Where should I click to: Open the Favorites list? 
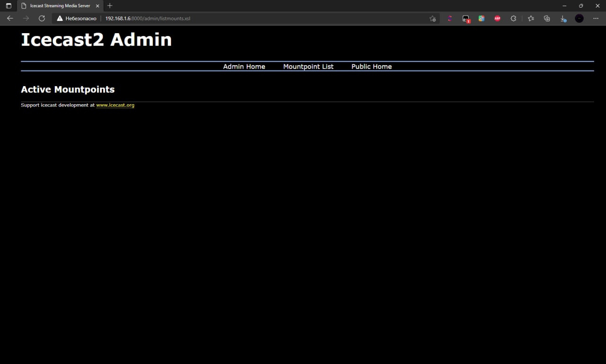(x=531, y=18)
